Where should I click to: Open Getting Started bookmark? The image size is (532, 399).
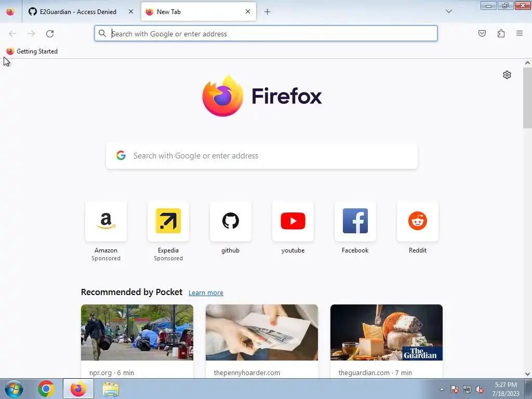32,51
